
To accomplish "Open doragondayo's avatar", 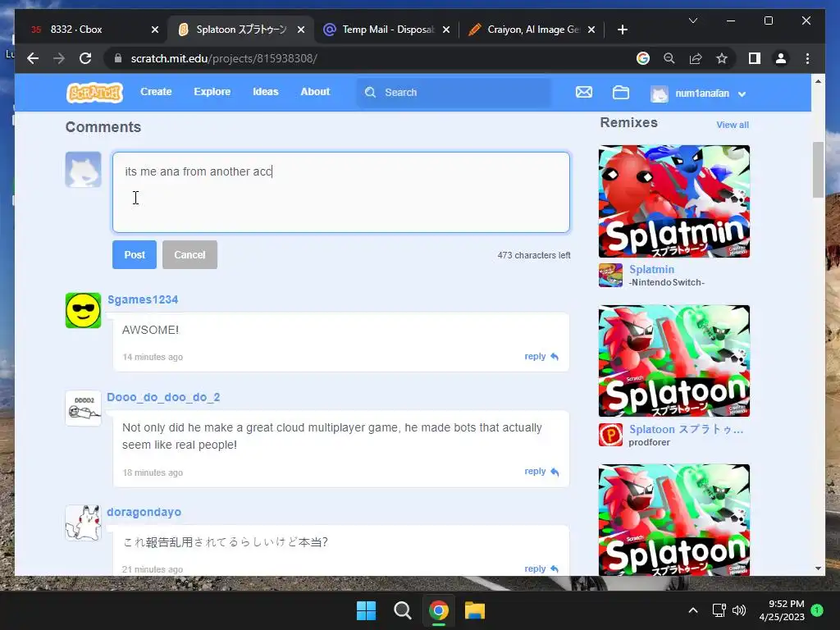I will click(x=83, y=523).
